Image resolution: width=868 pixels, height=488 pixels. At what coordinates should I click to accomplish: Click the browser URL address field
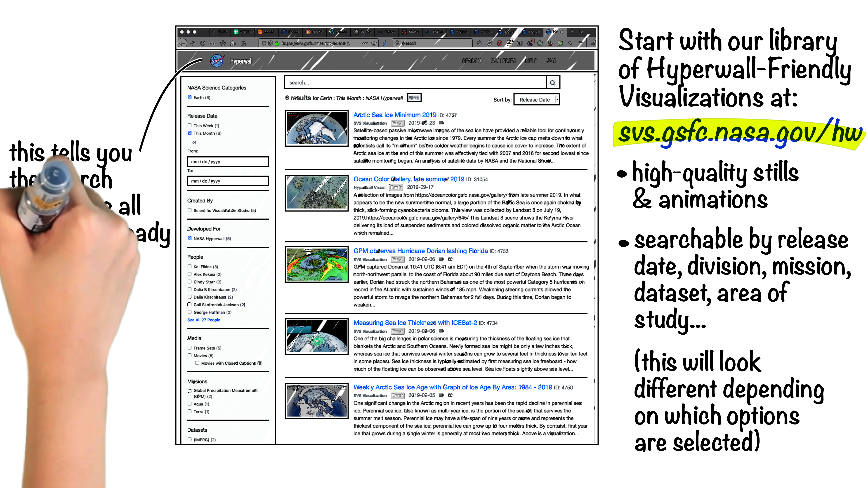pos(318,43)
